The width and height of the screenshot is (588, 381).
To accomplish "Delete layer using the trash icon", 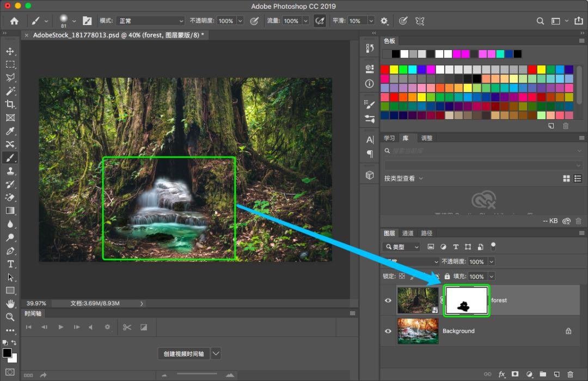I will click(570, 374).
